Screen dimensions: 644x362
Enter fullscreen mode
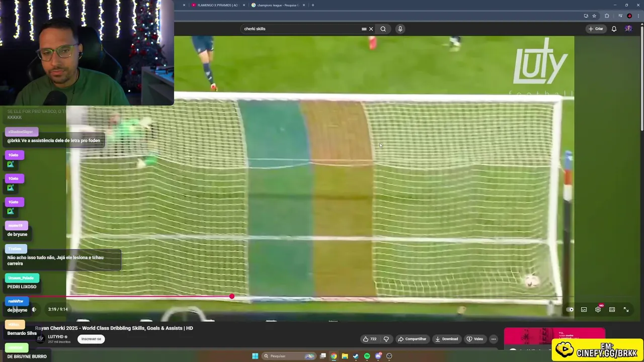[x=626, y=309]
